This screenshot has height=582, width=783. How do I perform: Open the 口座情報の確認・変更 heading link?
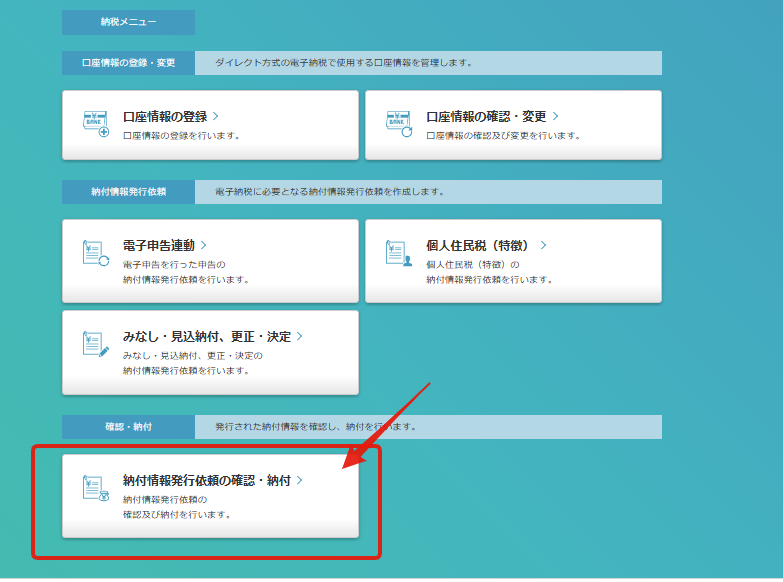click(486, 116)
